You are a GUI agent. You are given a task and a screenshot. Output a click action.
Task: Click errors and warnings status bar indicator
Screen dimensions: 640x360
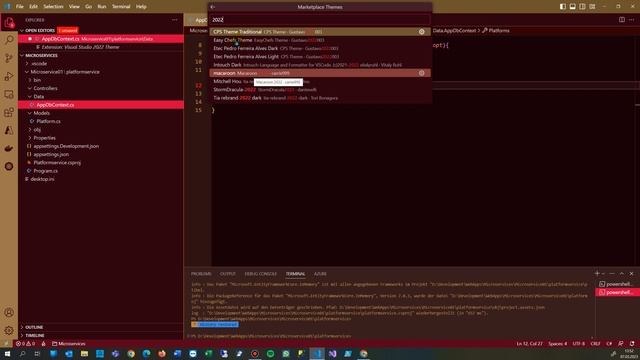pos(25,344)
